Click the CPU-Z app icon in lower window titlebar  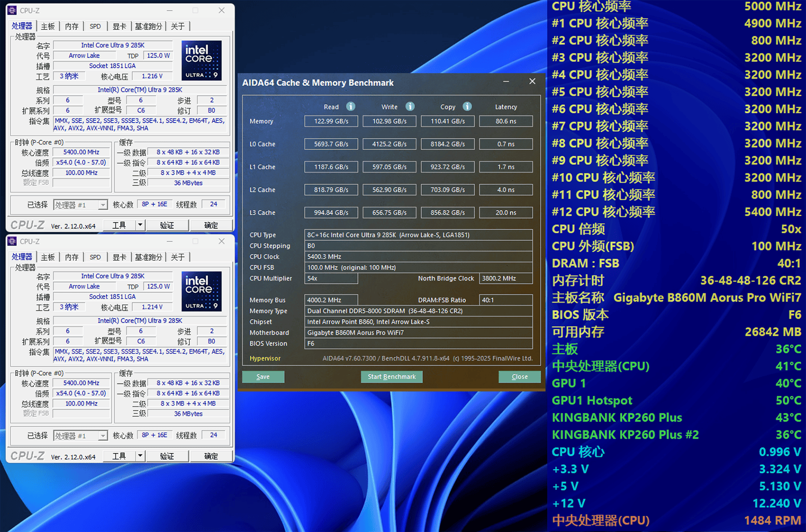[x=12, y=241]
